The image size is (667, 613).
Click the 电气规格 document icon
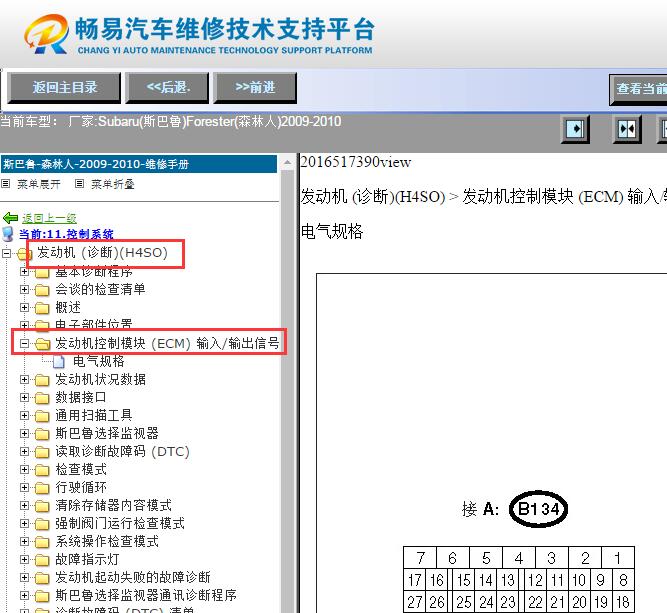pos(59,362)
